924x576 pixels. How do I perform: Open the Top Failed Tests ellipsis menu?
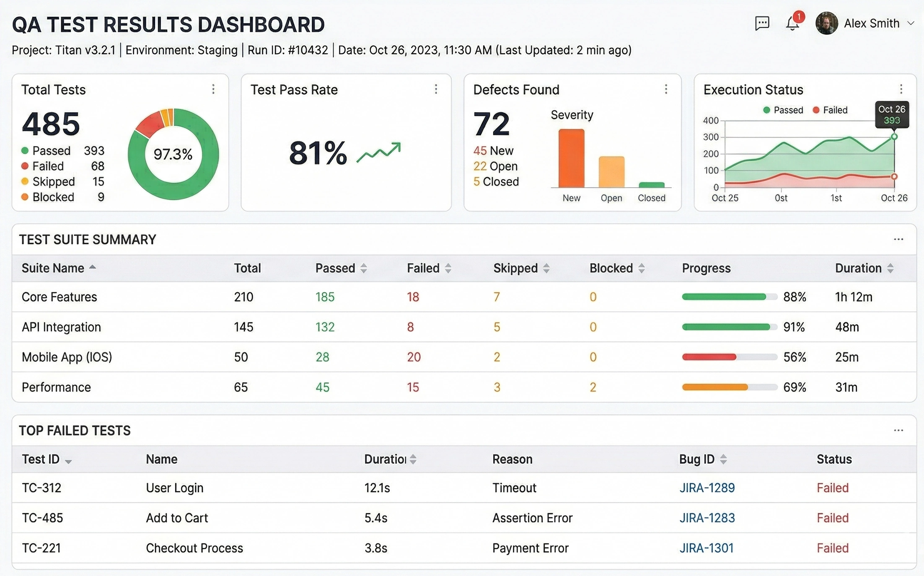coord(898,430)
